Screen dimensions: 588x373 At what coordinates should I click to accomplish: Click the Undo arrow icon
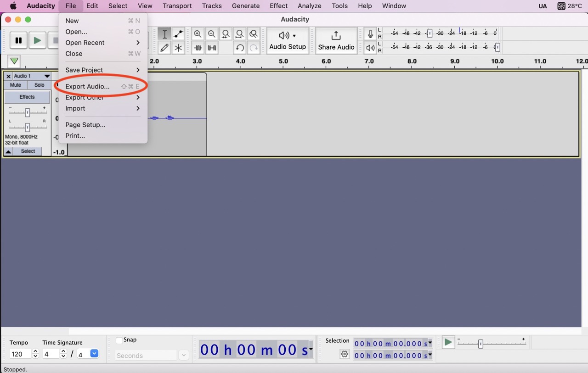pos(240,48)
